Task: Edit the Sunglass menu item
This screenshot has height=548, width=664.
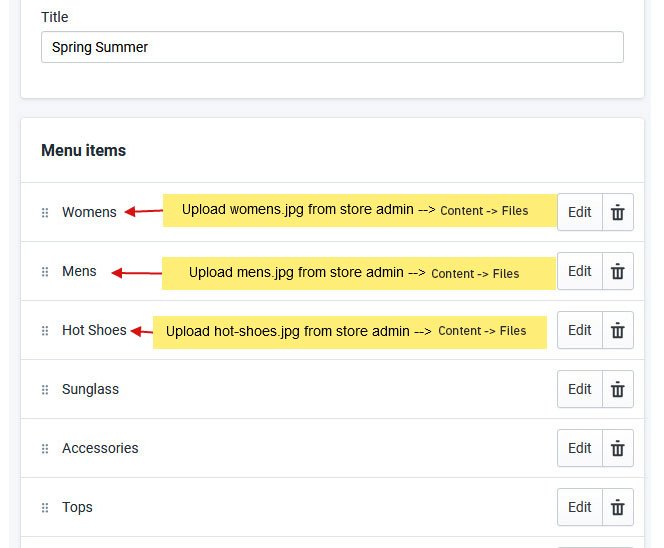Action: pos(580,389)
